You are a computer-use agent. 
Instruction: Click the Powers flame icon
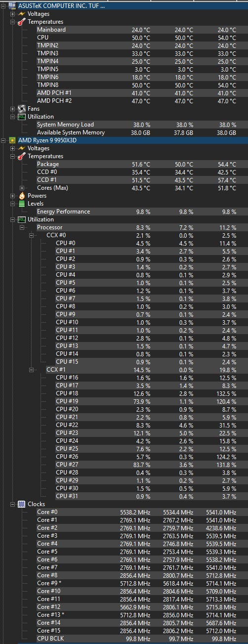(x=22, y=196)
